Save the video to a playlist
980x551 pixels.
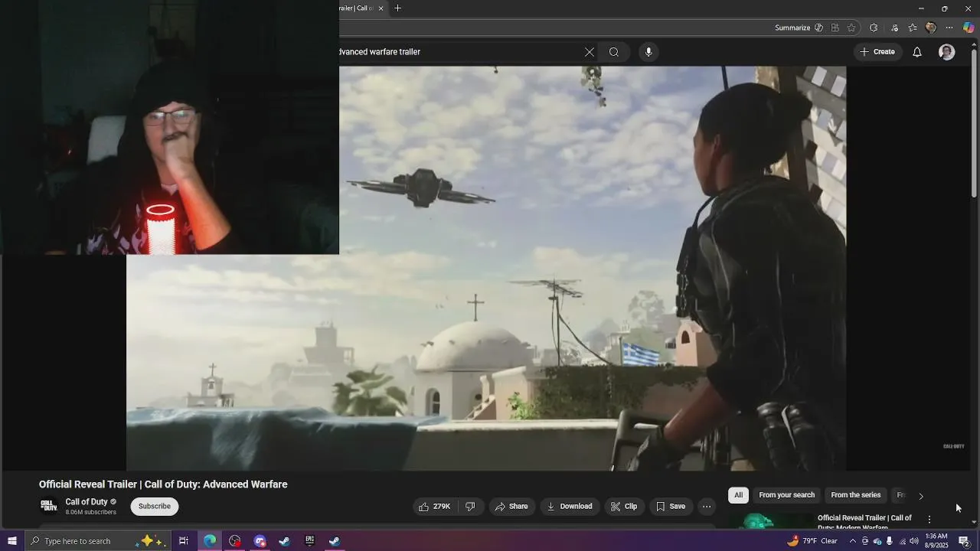[671, 507]
